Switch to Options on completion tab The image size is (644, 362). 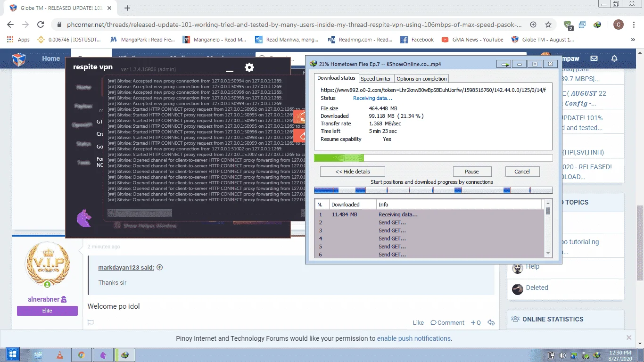(421, 79)
